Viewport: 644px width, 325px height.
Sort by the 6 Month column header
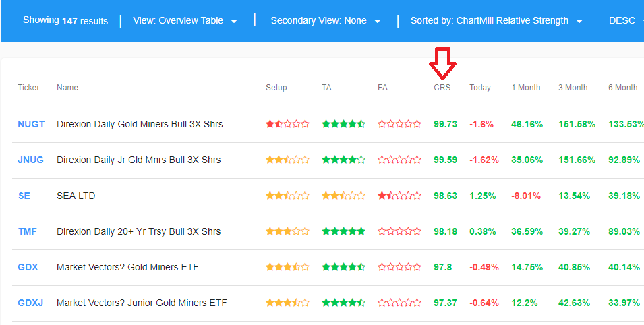pos(622,88)
